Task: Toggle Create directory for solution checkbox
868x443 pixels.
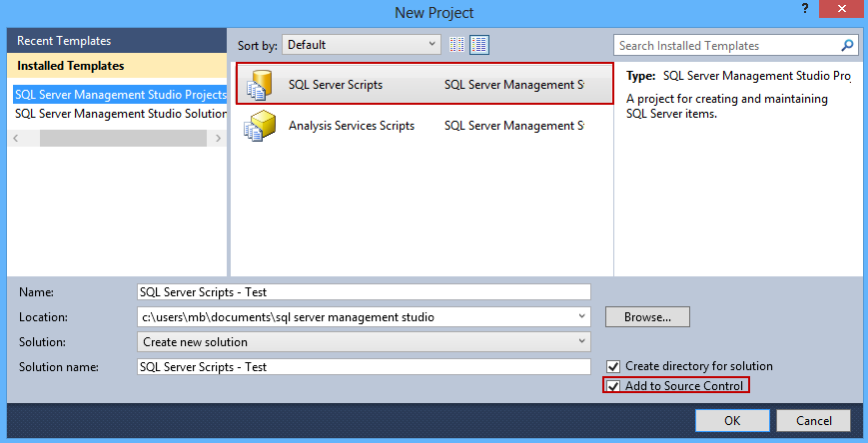Action: (613, 366)
